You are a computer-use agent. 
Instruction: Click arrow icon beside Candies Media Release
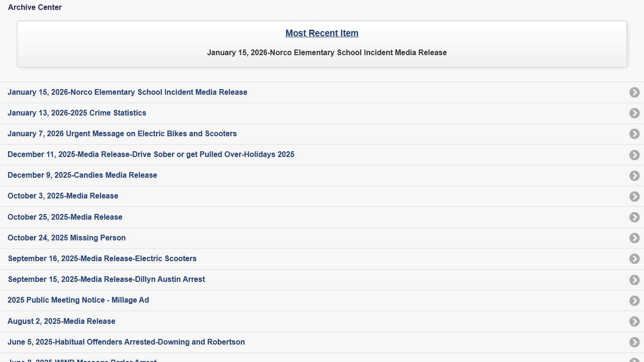(634, 175)
